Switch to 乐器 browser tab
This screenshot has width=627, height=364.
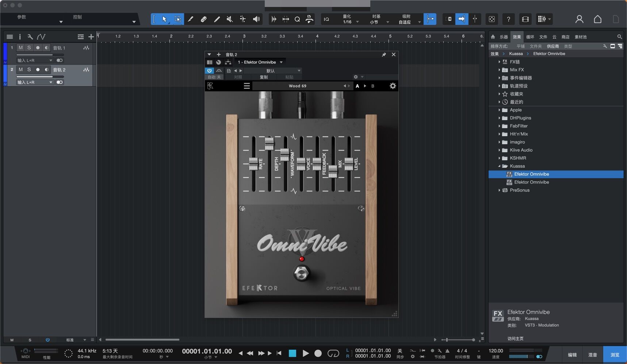pyautogui.click(x=504, y=37)
